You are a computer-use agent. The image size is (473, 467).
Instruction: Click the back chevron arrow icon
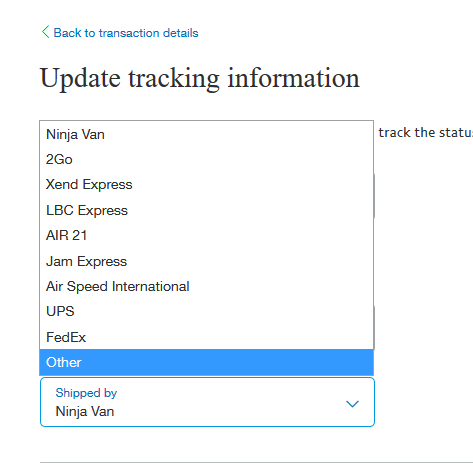45,32
